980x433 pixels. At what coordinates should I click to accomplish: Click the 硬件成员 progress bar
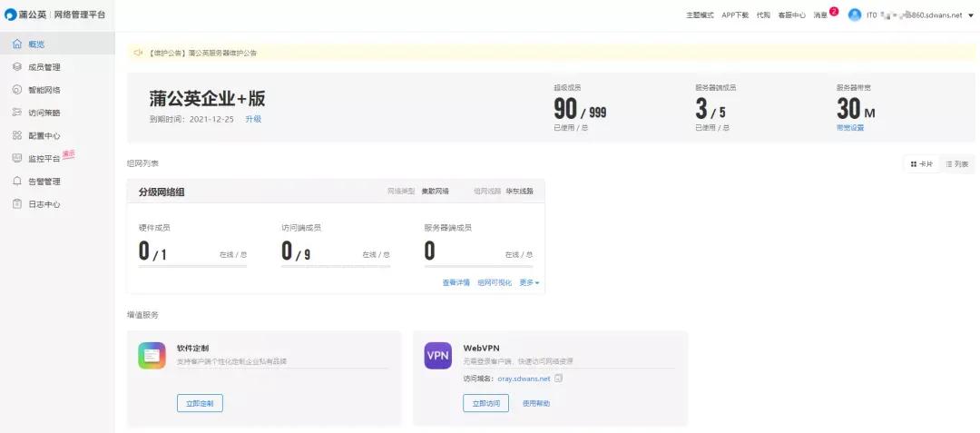tap(192, 267)
